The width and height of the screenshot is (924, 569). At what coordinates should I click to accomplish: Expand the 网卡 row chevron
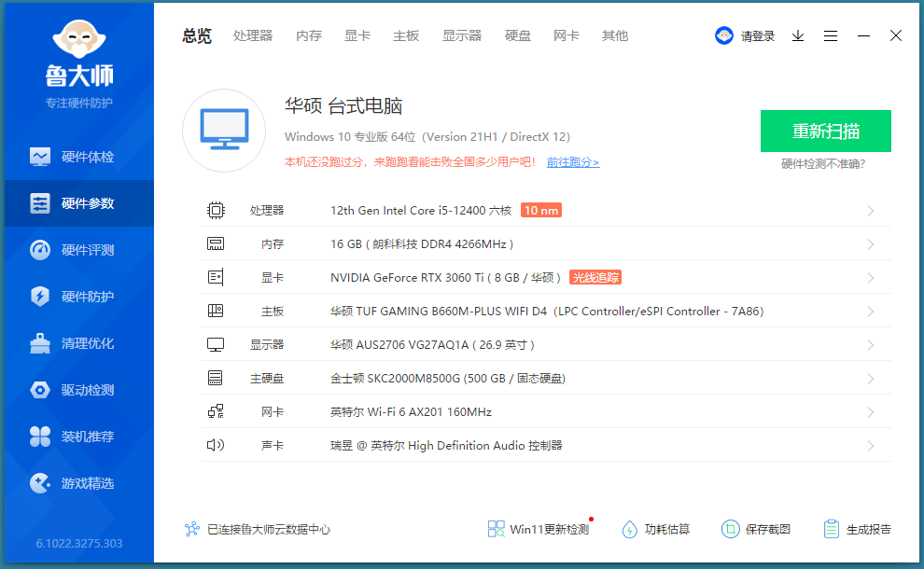(x=871, y=412)
